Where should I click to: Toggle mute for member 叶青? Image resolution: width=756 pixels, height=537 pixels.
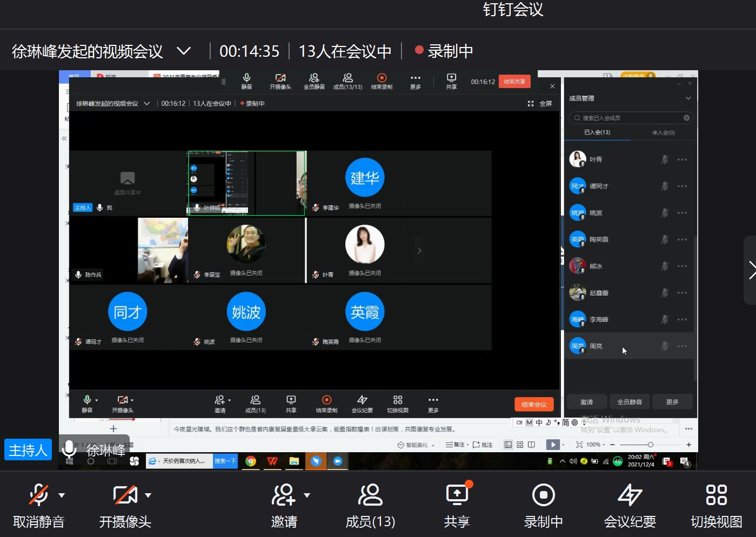coord(665,159)
